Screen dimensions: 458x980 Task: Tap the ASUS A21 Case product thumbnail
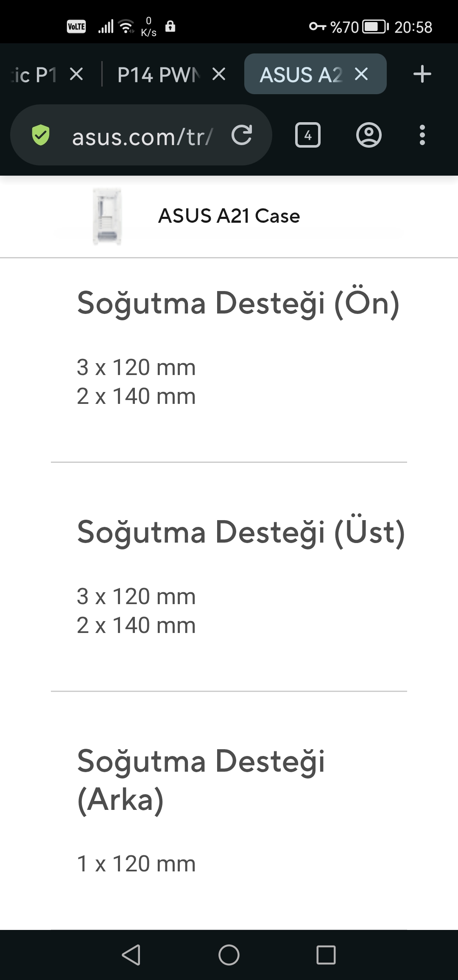[x=107, y=216]
